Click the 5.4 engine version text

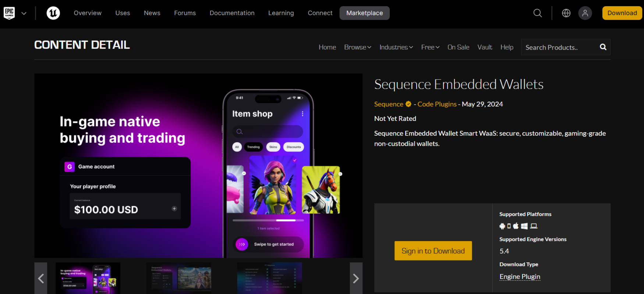[x=504, y=251]
